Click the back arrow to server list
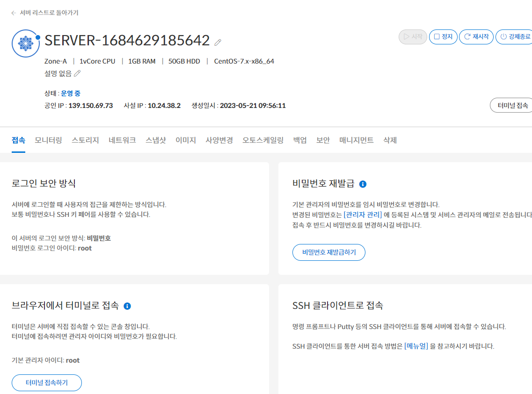The width and height of the screenshot is (532, 394). point(14,13)
